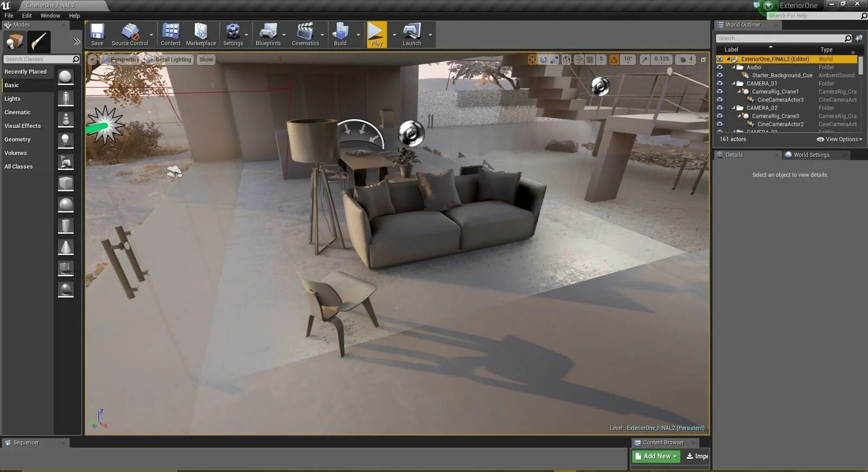Toggle grid snapping in viewport

(590, 60)
